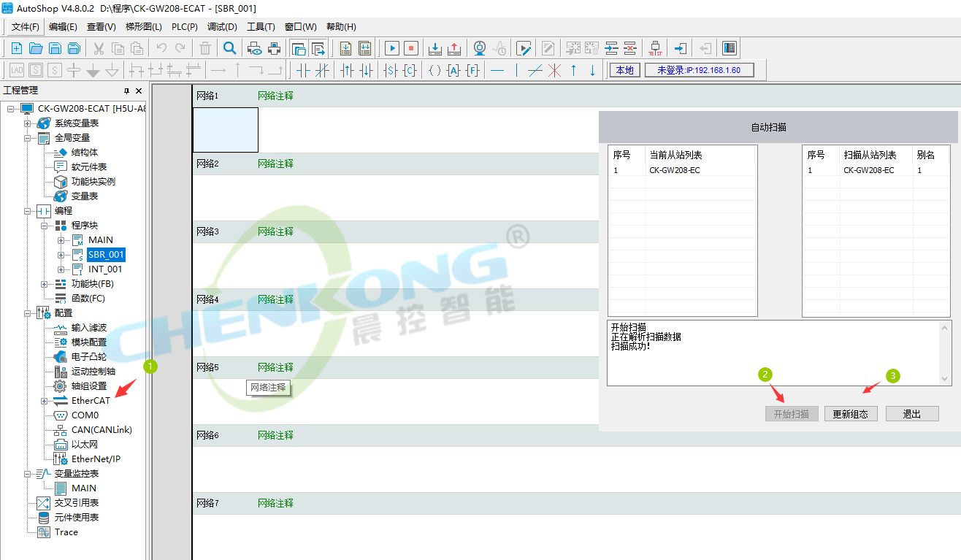Click the Upload from PLC icon
The width and height of the screenshot is (961, 560).
(454, 48)
